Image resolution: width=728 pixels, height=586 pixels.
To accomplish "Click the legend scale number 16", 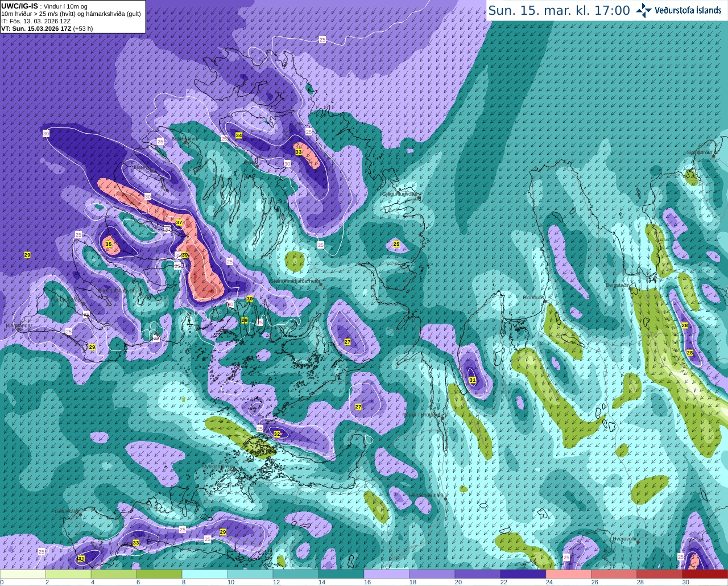I will pos(367,582).
